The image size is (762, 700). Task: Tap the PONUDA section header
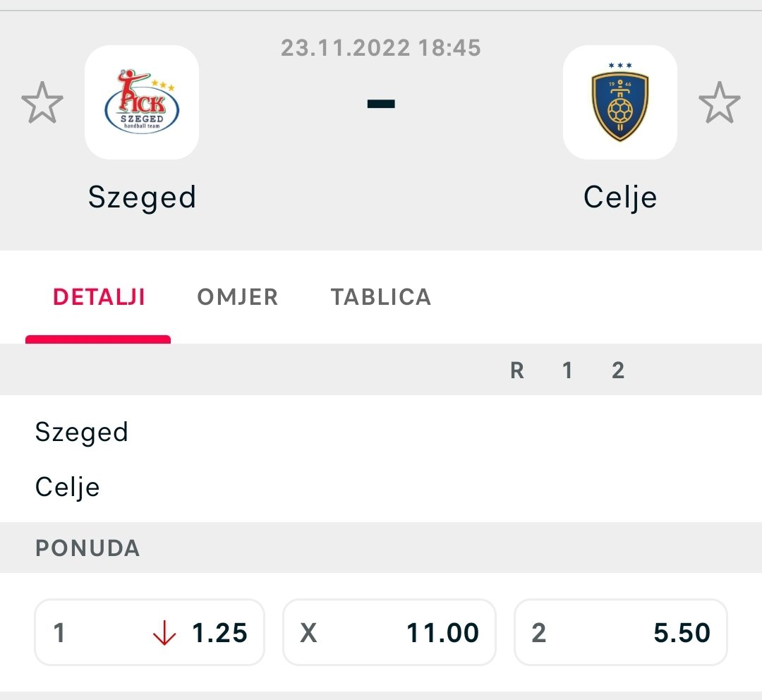tap(87, 548)
